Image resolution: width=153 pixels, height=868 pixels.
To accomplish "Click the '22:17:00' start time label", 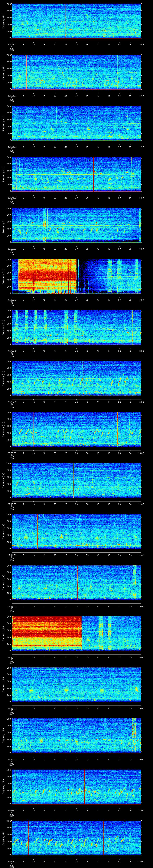I will (12, 861).
